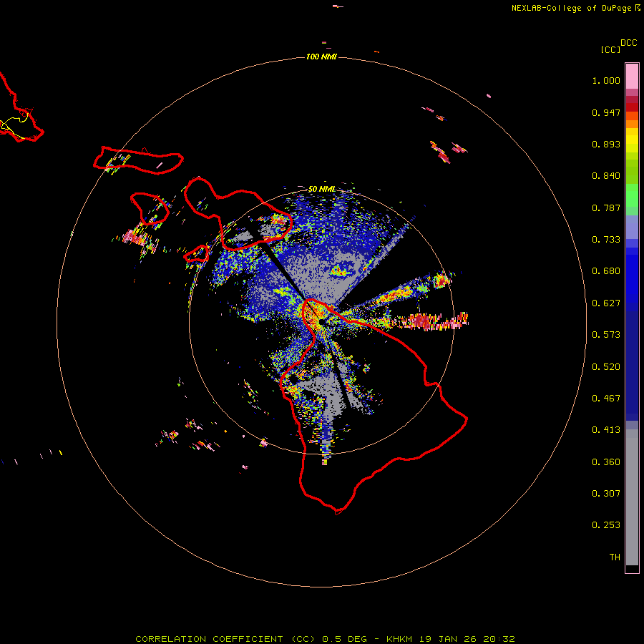Click the DCC label above the color scale

629,43
